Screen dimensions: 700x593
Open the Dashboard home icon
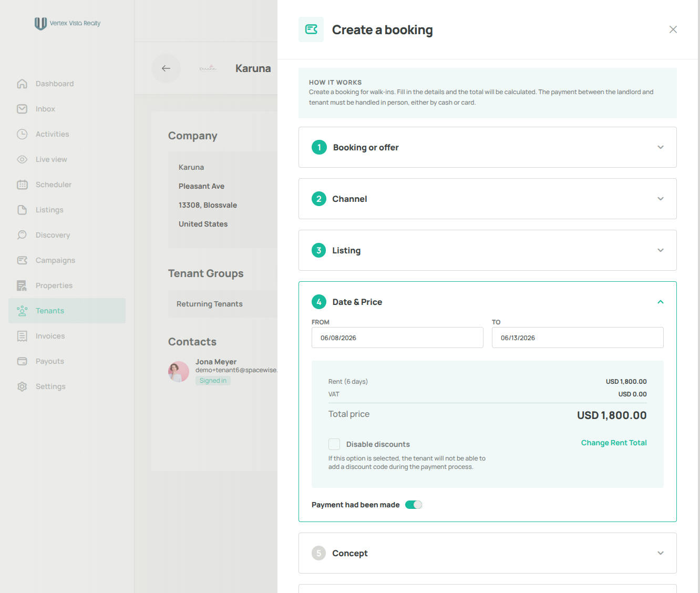tap(22, 84)
